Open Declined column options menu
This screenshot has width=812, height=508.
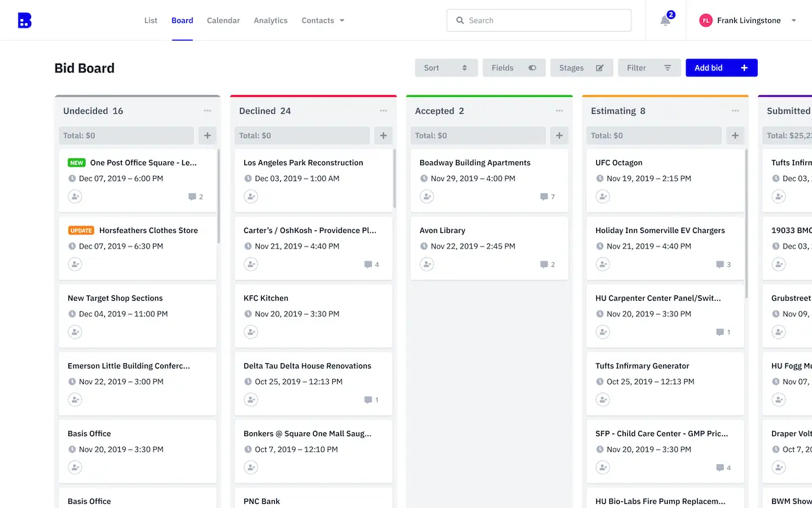pos(383,111)
